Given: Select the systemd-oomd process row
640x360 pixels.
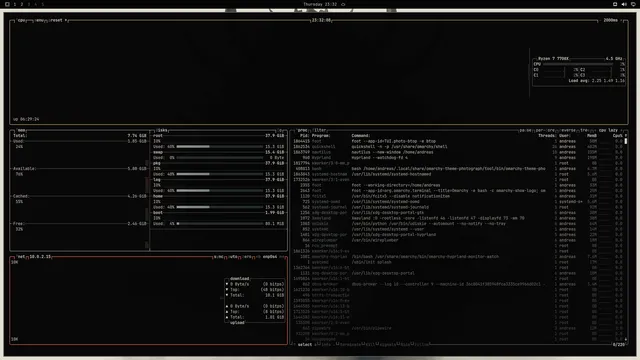Looking at the screenshot, I should 458,202.
